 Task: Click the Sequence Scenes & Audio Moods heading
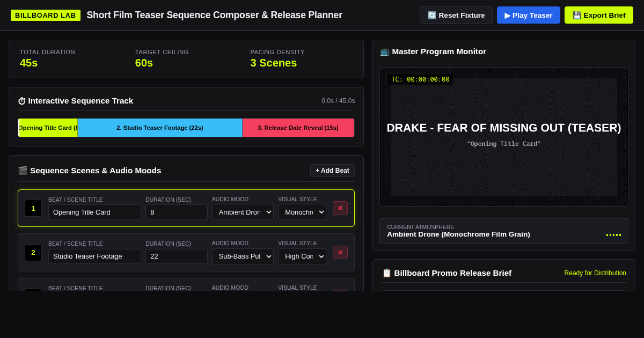90,171
